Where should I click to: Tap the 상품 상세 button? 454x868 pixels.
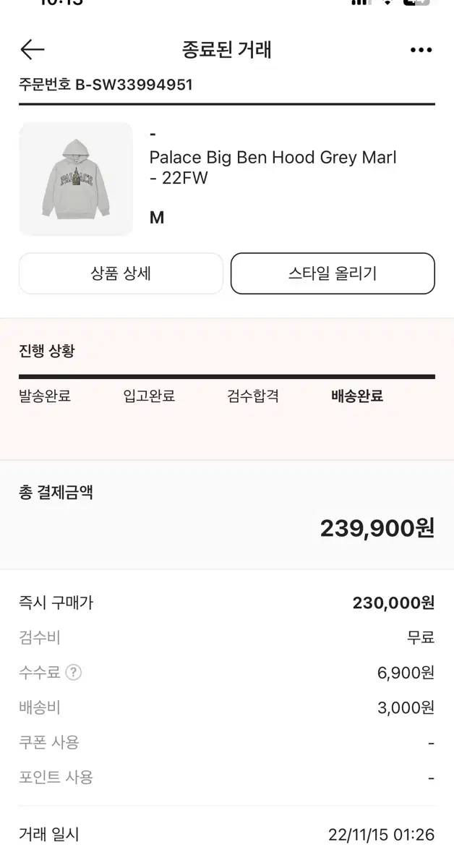[121, 273]
